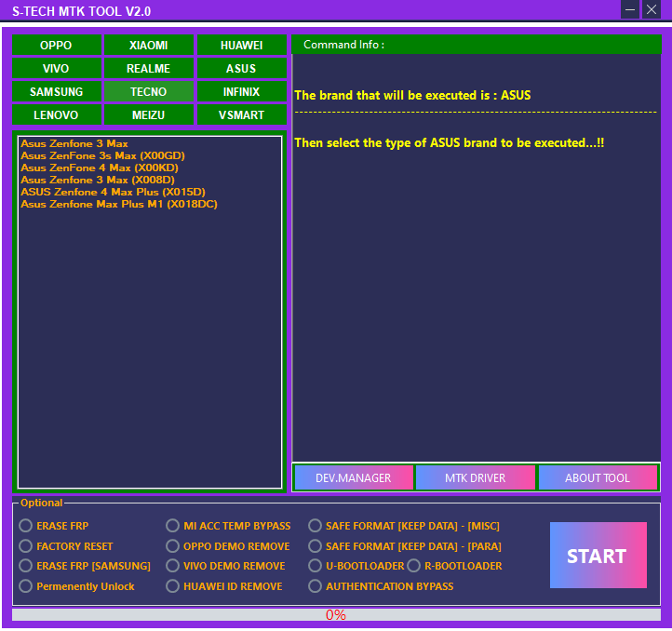
Task: Click the 'Then select the type' message
Action: point(450,142)
